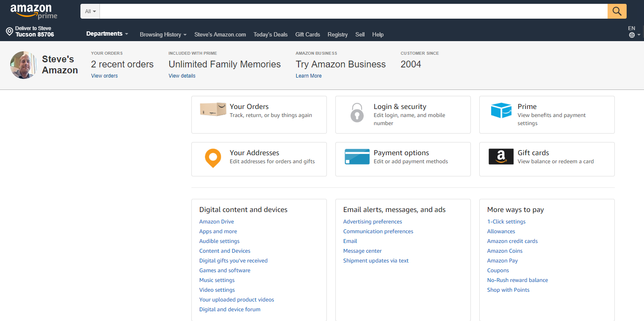Open the Payment options card title
The width and height of the screenshot is (644, 321).
click(401, 153)
